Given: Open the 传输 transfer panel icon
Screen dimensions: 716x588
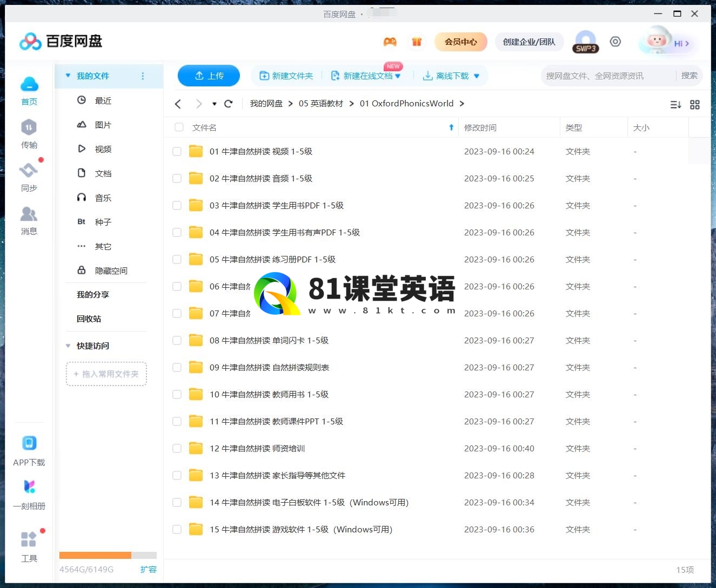Looking at the screenshot, I should pyautogui.click(x=29, y=127).
